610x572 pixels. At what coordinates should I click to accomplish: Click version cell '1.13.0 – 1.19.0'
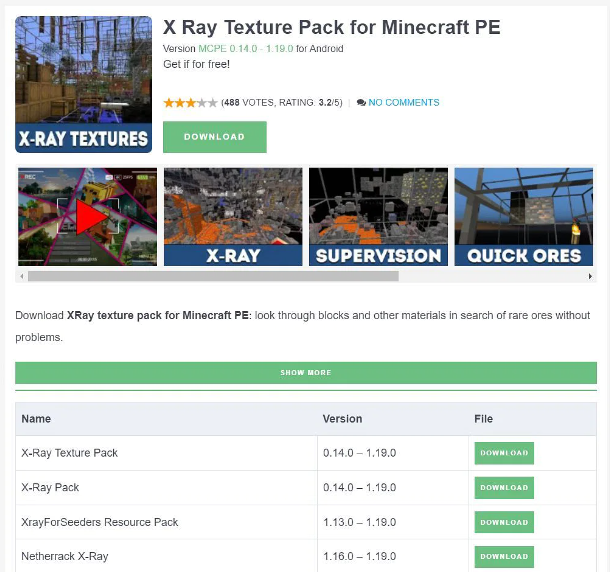tap(393, 522)
